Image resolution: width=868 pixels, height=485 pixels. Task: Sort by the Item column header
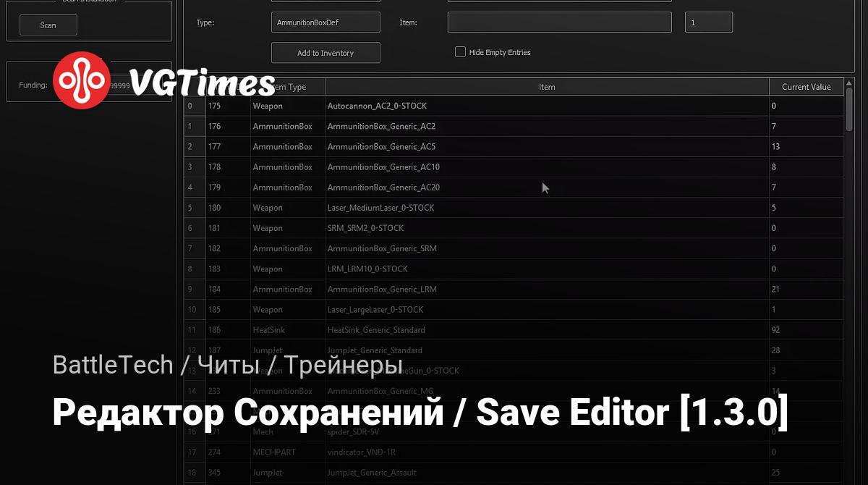[x=546, y=87]
